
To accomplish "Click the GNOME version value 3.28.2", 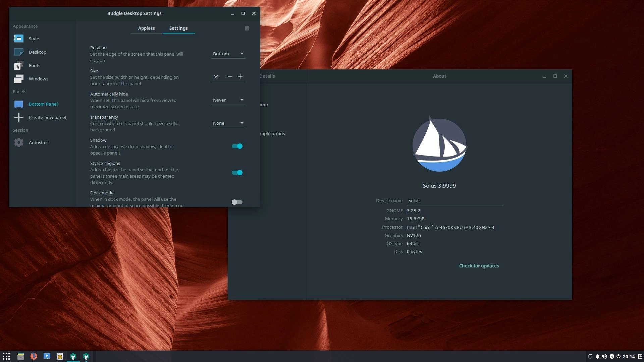I will [x=413, y=210].
